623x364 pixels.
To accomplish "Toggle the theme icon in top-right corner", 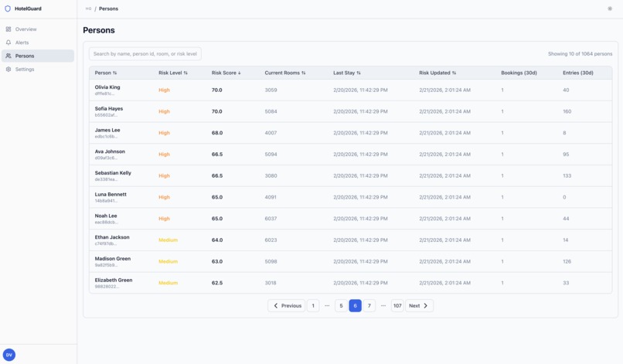I will [610, 9].
